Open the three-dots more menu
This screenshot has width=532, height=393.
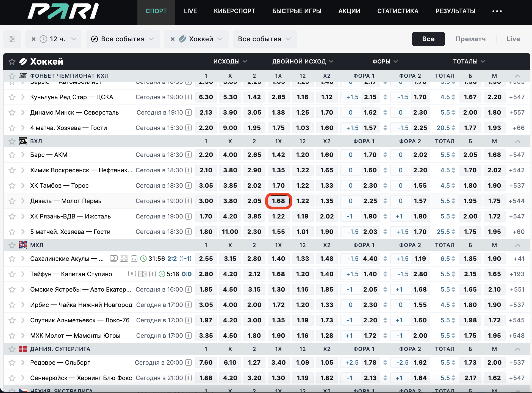[497, 11]
